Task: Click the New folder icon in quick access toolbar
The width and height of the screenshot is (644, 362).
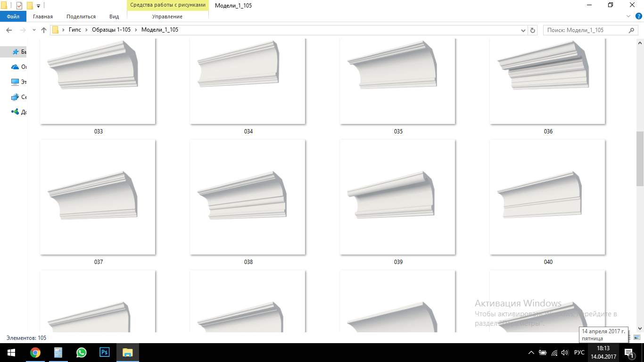Action: [x=30, y=6]
